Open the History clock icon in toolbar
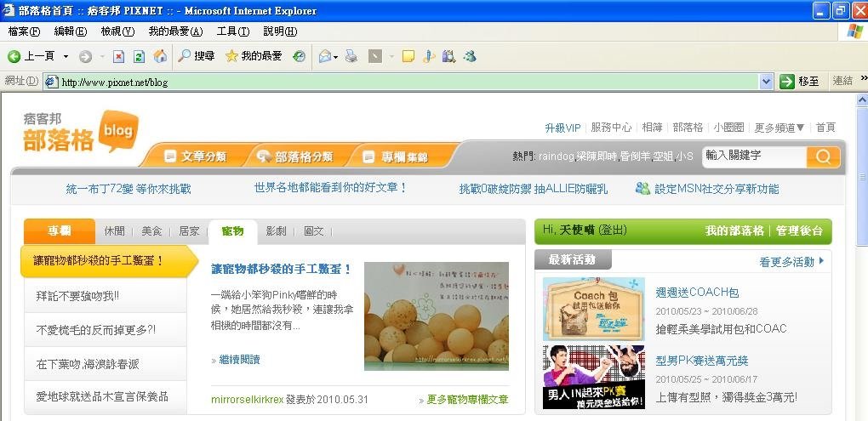The height and width of the screenshot is (421, 868). point(299,56)
